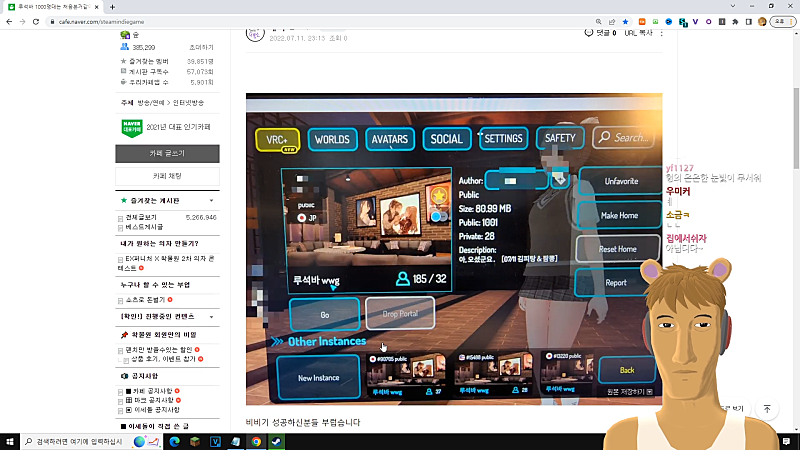Open the teal ST extension icon
Viewport: 800px width, 450px height.
(x=683, y=22)
